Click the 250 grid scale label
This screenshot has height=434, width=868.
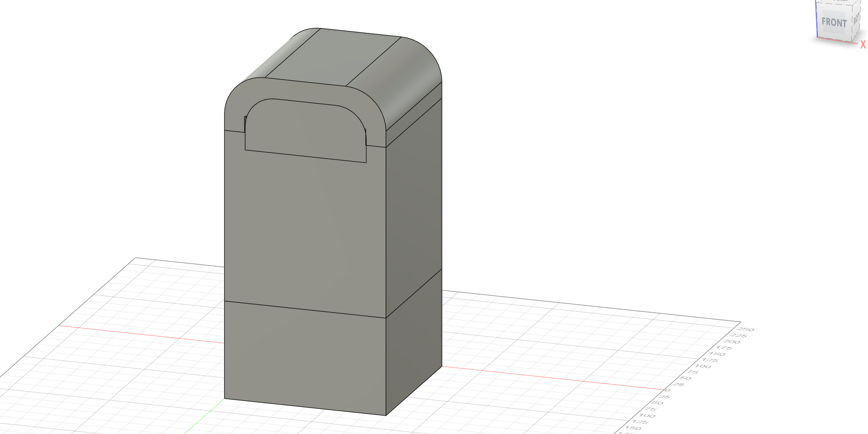(745, 329)
